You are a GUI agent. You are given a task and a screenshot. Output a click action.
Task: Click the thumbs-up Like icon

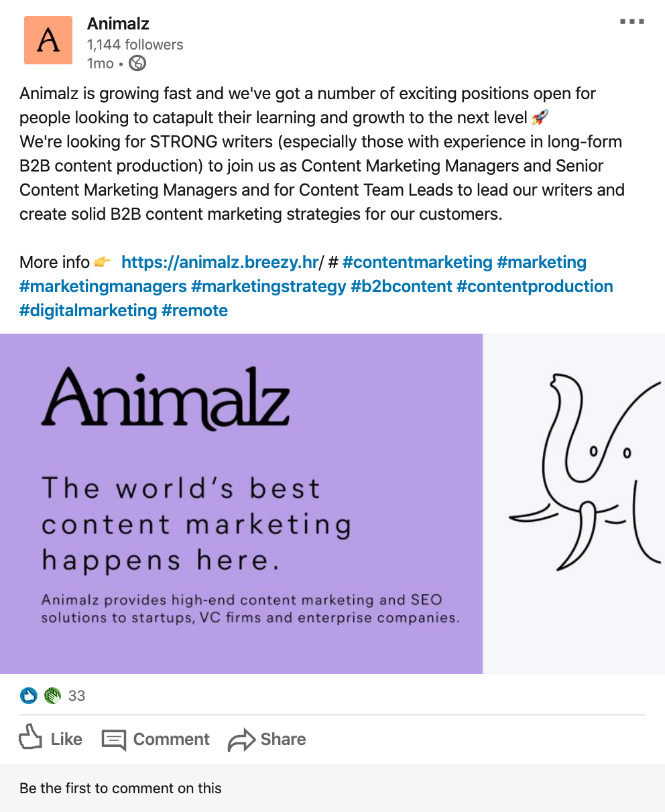pyautogui.click(x=31, y=739)
